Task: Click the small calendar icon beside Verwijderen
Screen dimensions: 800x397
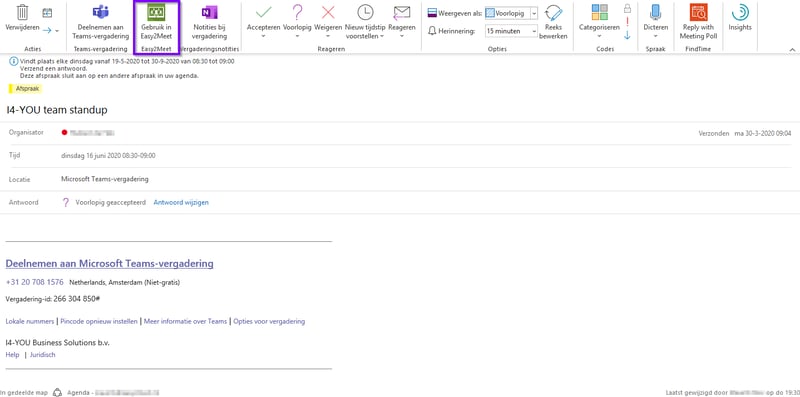Action: click(x=47, y=12)
